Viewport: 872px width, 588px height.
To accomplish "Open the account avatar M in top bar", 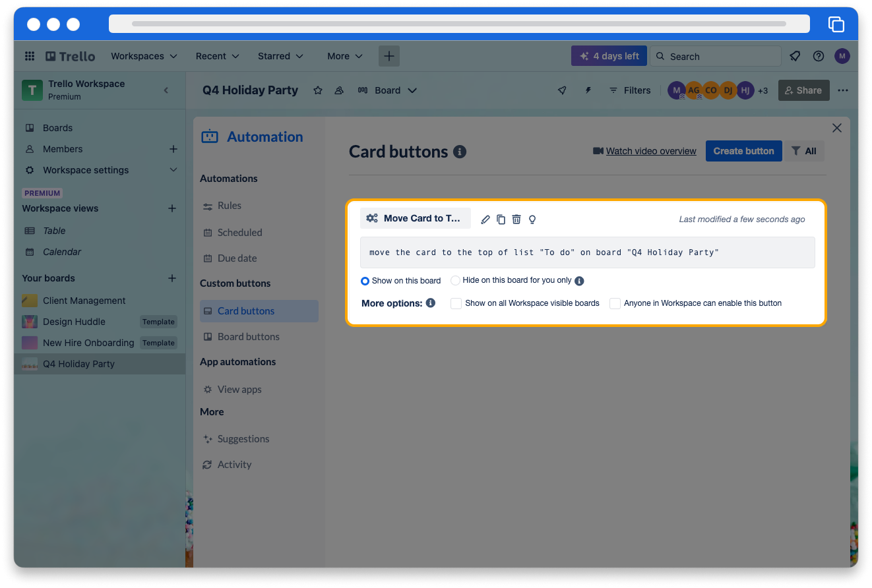I will tap(842, 56).
